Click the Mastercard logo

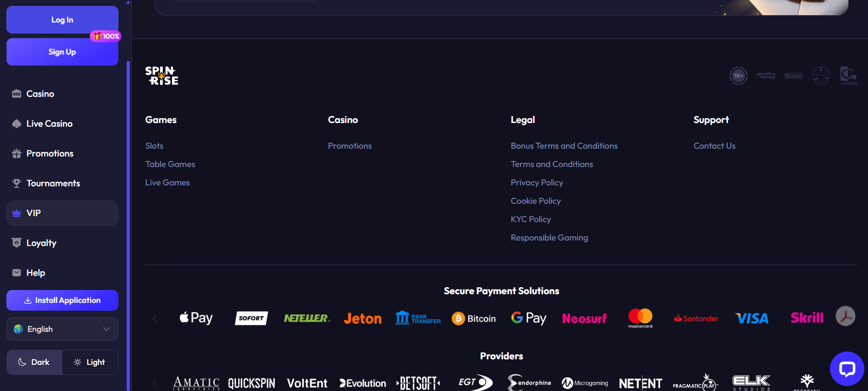(640, 318)
